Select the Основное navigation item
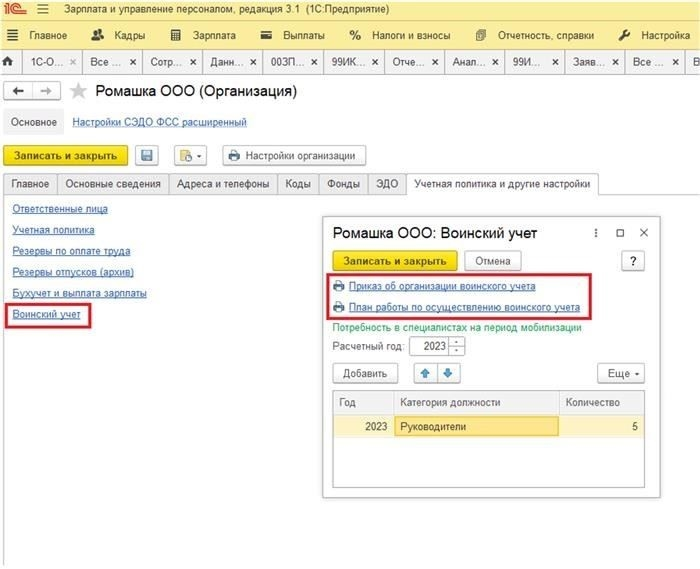This screenshot has height=569, width=700. [33, 122]
